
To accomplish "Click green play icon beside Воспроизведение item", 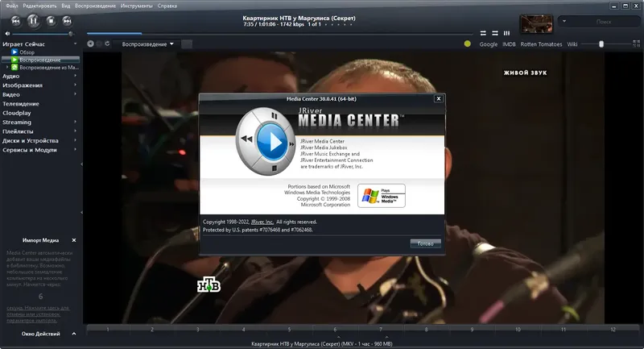I will point(14,60).
